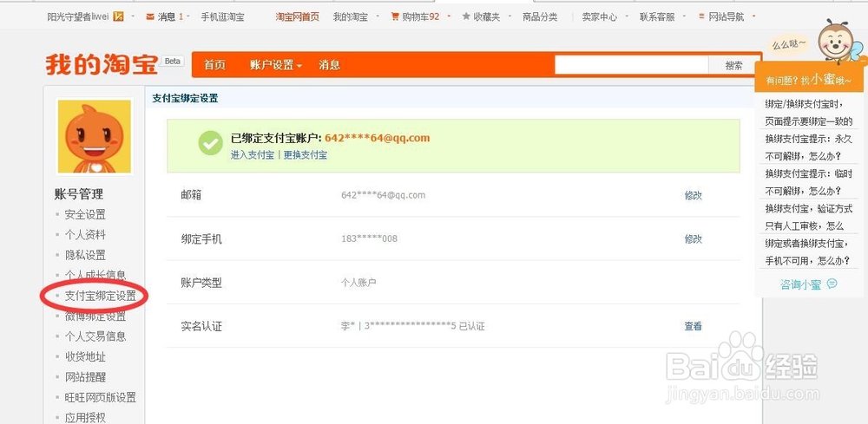Open 隐私设置 in sidebar
Viewport: 868px width, 424px height.
pyautogui.click(x=85, y=256)
